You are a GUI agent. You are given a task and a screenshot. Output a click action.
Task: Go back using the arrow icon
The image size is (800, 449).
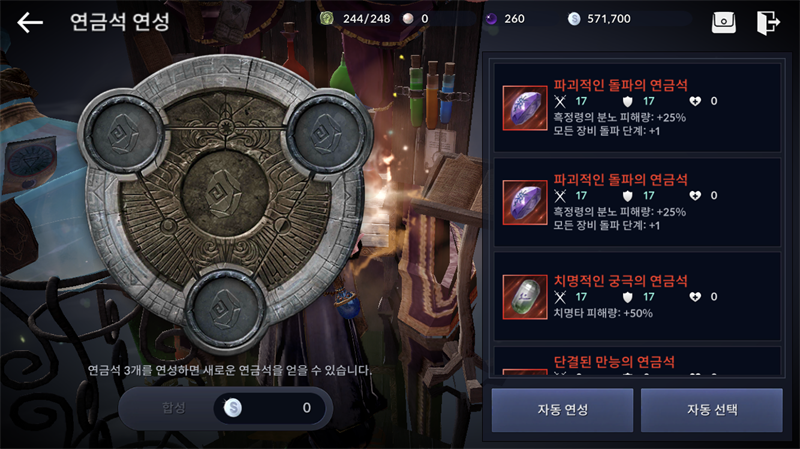coord(30,22)
